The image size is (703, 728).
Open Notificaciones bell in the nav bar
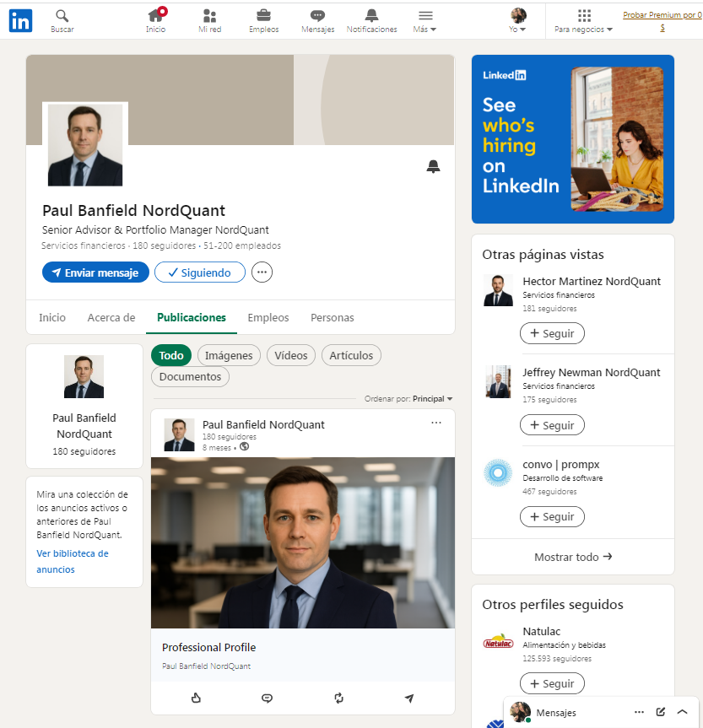pyautogui.click(x=371, y=21)
